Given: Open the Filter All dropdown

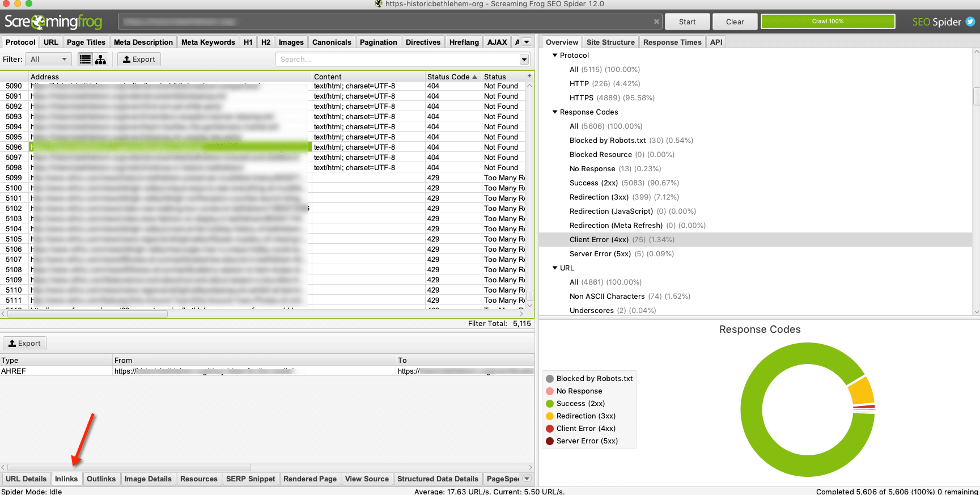Looking at the screenshot, I should pos(48,60).
